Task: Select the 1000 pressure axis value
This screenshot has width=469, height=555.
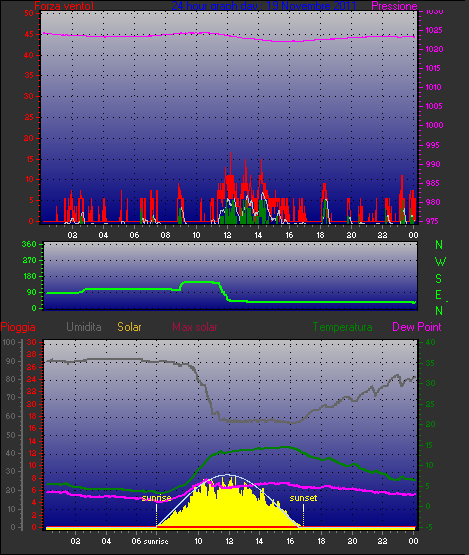Action: click(x=434, y=125)
